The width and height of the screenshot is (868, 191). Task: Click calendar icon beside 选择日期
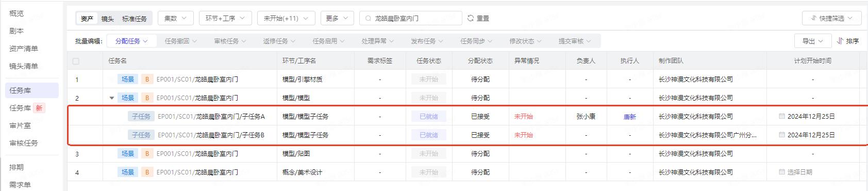tap(782, 172)
